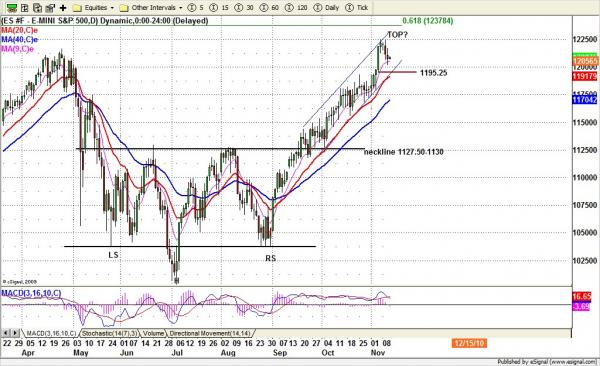Click the orange 12/15/10 expiration date tag
The image size is (600, 366).
click(x=469, y=343)
